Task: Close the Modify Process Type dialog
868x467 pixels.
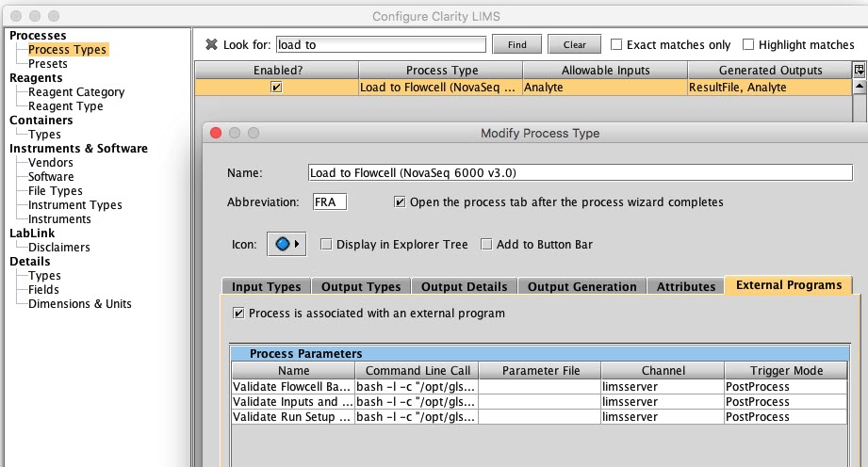Action: pos(216,133)
